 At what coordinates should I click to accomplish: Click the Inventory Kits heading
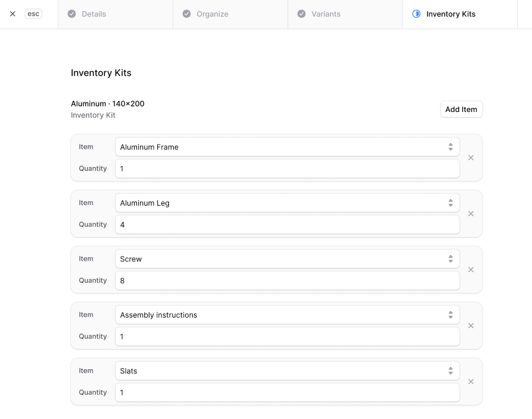tap(101, 73)
